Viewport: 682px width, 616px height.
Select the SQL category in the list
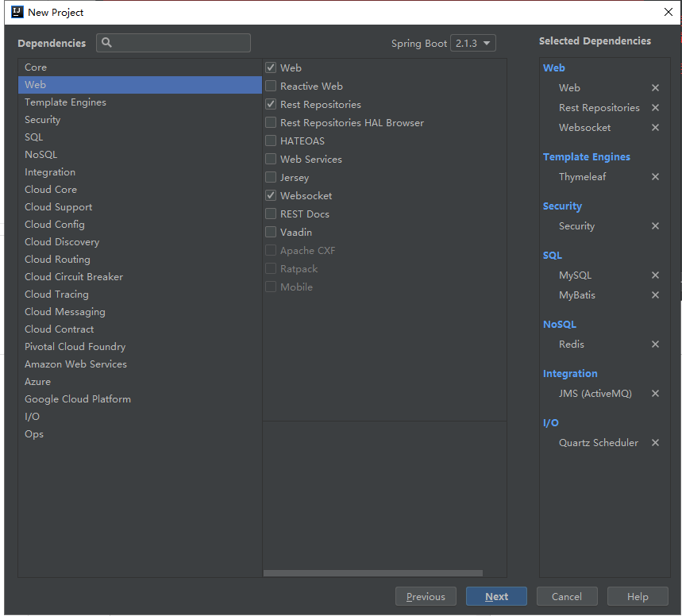(x=140, y=137)
